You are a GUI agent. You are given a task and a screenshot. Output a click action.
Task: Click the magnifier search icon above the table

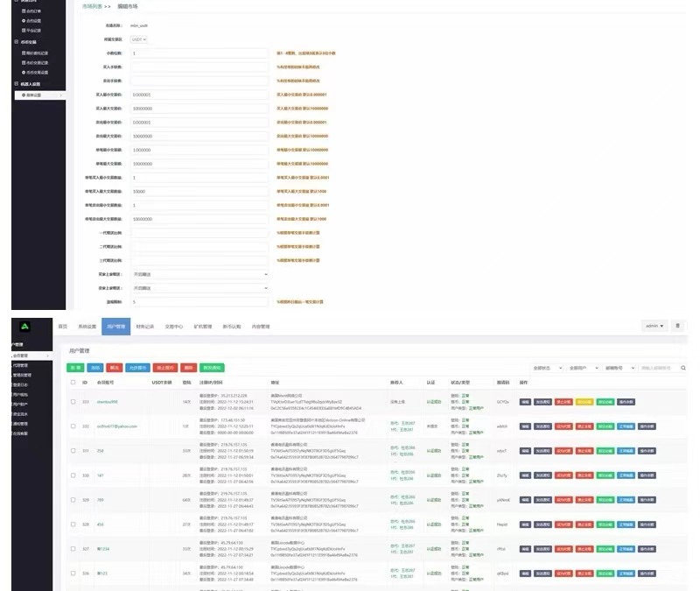pyautogui.click(x=683, y=368)
